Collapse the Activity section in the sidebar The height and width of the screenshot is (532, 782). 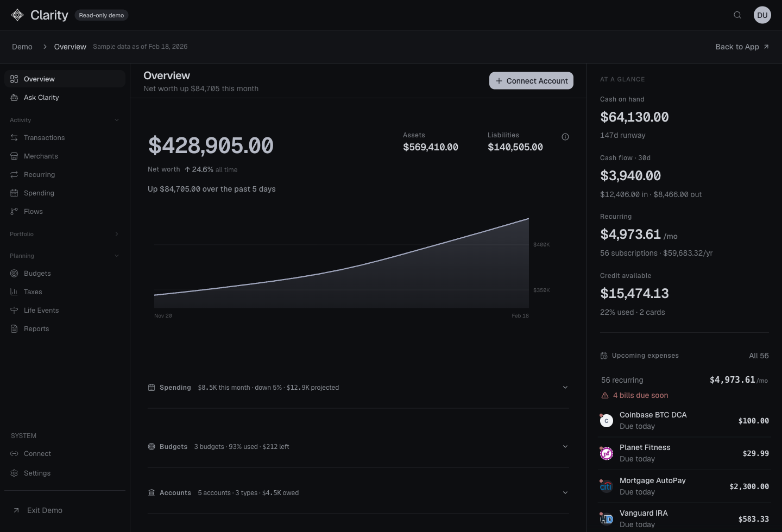[117, 120]
